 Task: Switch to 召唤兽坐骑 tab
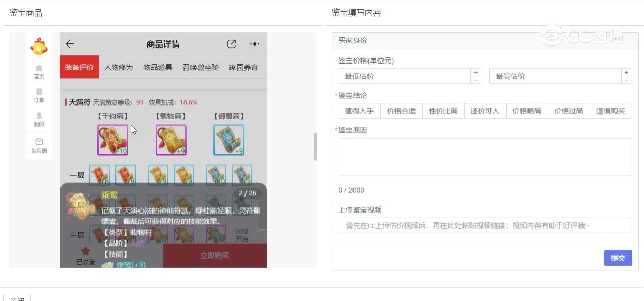(x=201, y=67)
